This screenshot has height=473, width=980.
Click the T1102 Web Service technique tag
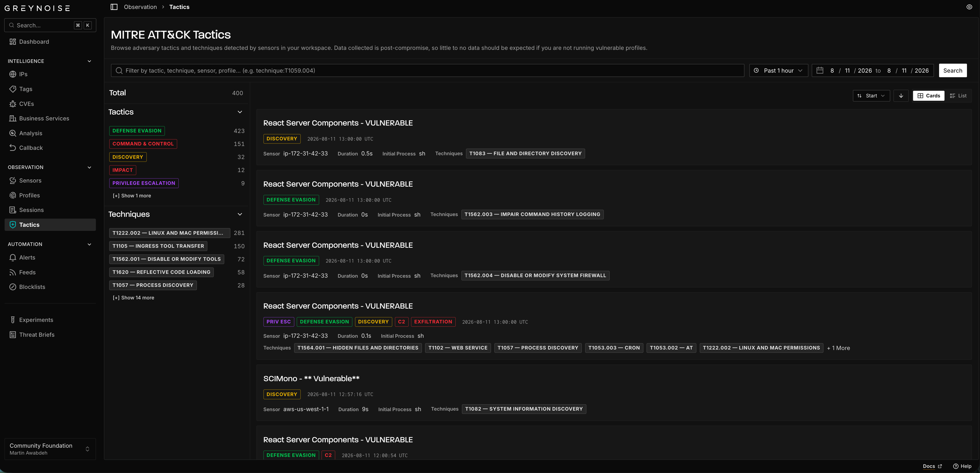(x=458, y=348)
